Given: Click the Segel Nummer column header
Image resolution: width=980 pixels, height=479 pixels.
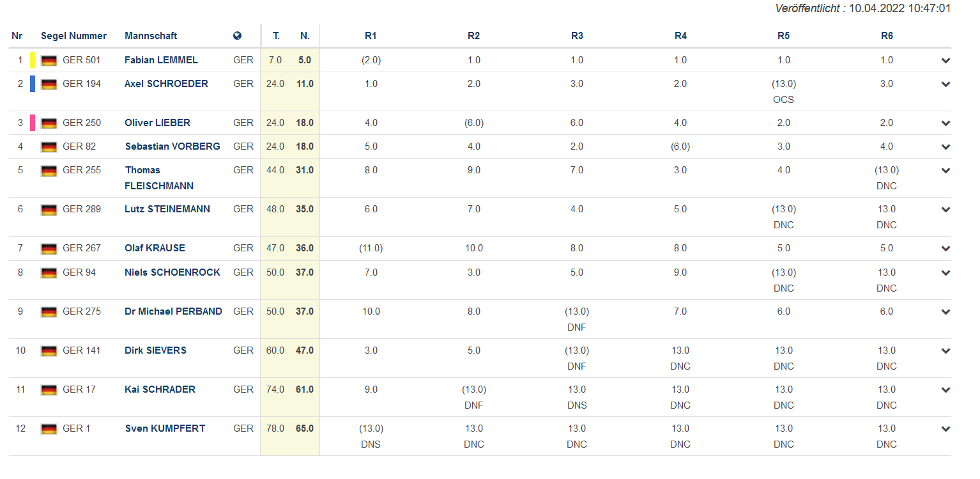Looking at the screenshot, I should pyautogui.click(x=73, y=36).
